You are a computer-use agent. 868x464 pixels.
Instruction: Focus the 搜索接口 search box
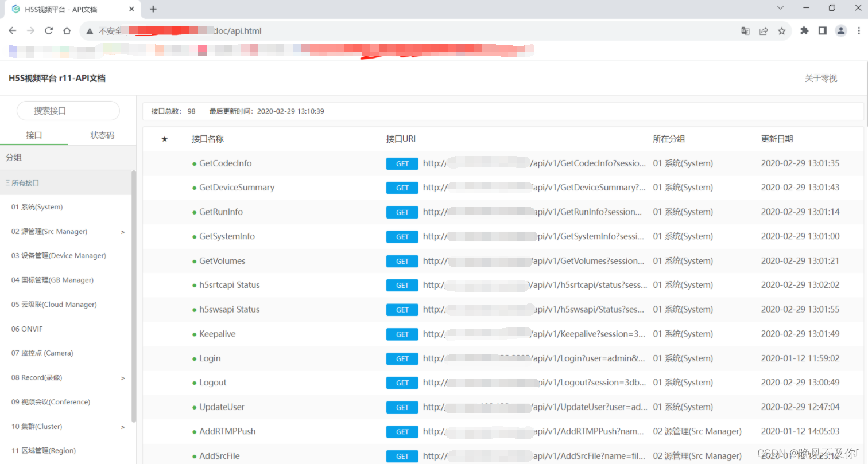pos(68,111)
